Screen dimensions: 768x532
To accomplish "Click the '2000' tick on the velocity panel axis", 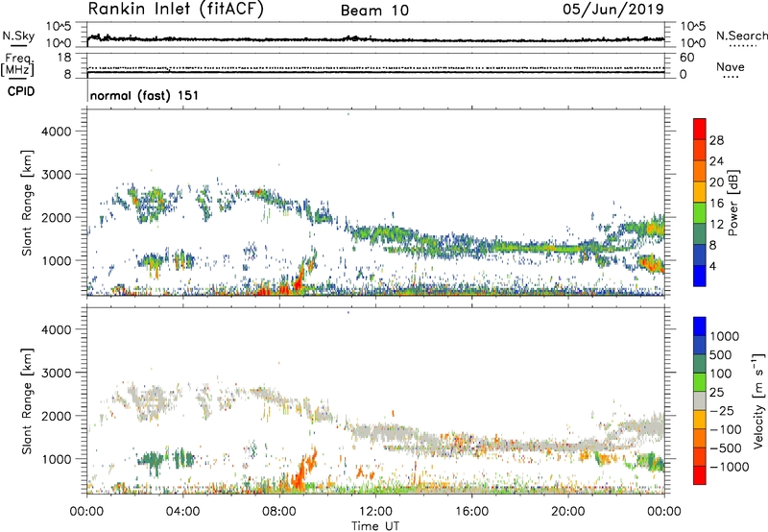I will pyautogui.click(x=57, y=416).
